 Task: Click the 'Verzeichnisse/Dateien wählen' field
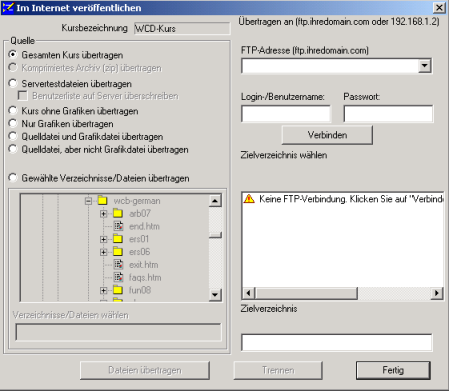(x=118, y=332)
